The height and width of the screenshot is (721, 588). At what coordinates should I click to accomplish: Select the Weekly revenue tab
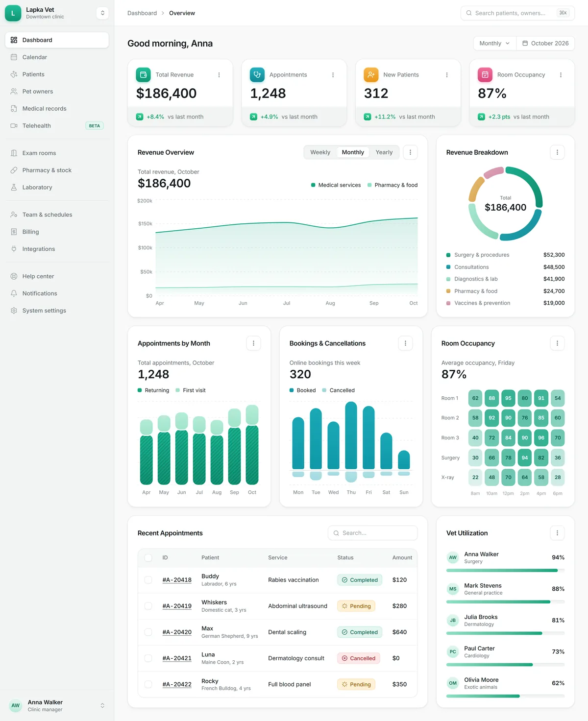click(x=320, y=152)
